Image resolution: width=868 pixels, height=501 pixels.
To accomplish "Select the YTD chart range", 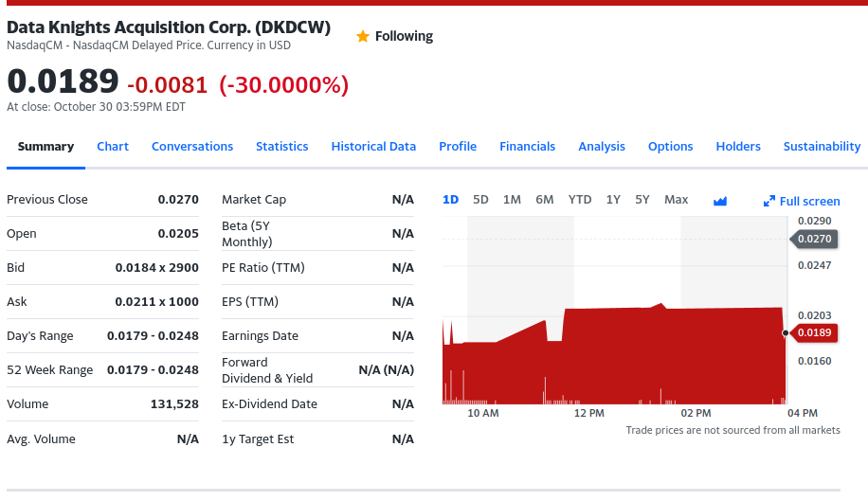I will [x=580, y=200].
